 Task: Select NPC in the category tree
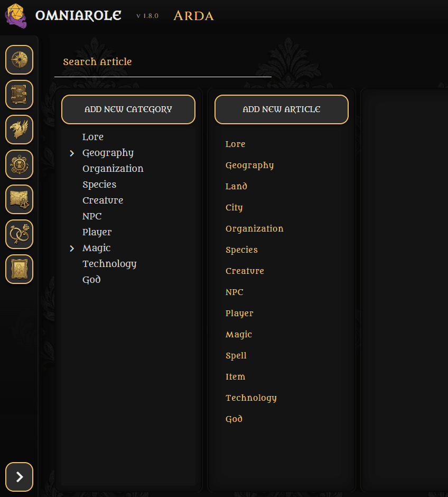(92, 216)
